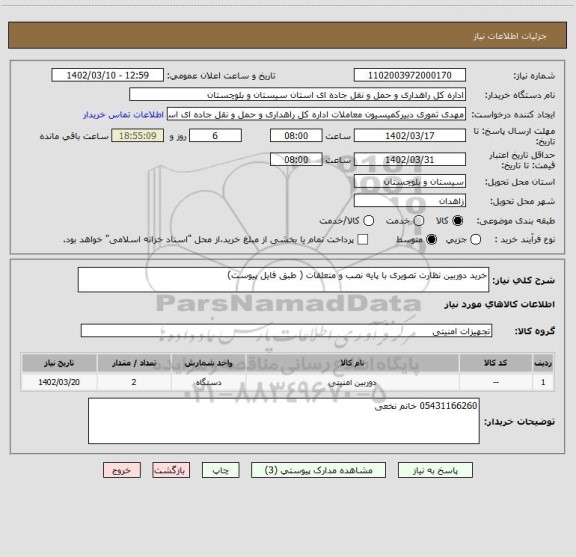Tick the اسناد خزانه اسلامی payment checkbox
The height and width of the screenshot is (557, 576).
pyautogui.click(x=363, y=240)
